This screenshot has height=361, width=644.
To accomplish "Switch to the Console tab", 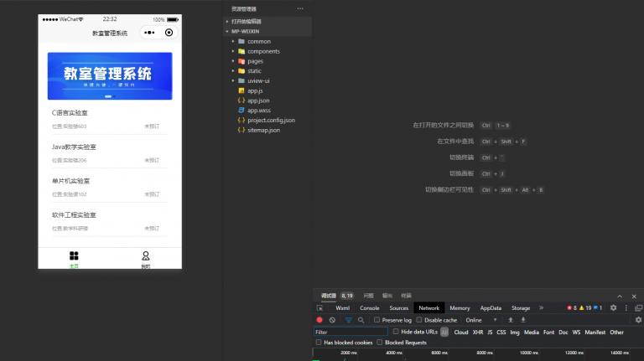I will (x=370, y=308).
